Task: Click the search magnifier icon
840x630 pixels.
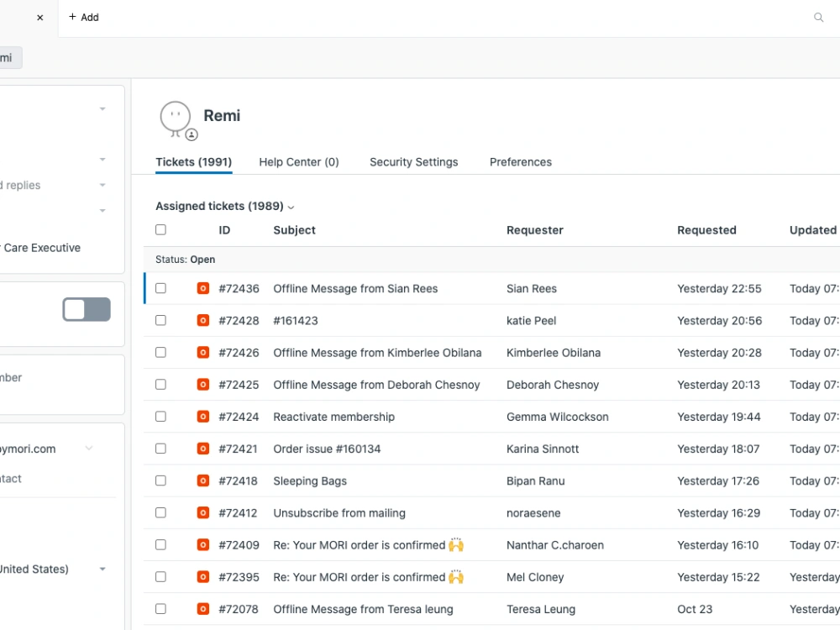Action: (818, 17)
